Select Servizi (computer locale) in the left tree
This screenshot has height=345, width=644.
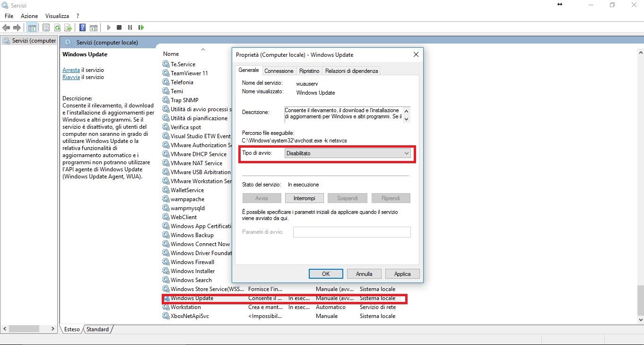[29, 41]
